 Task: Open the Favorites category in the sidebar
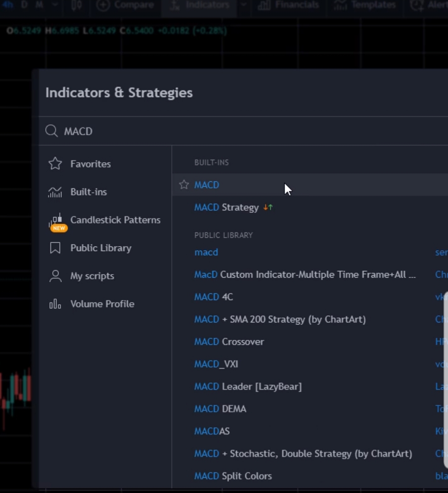(80, 164)
